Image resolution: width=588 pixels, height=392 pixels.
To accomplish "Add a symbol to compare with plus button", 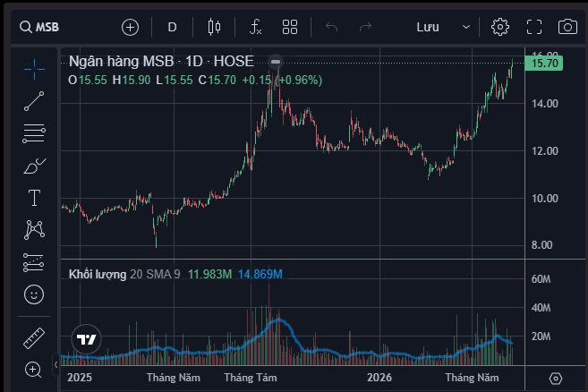I will 130,28.
